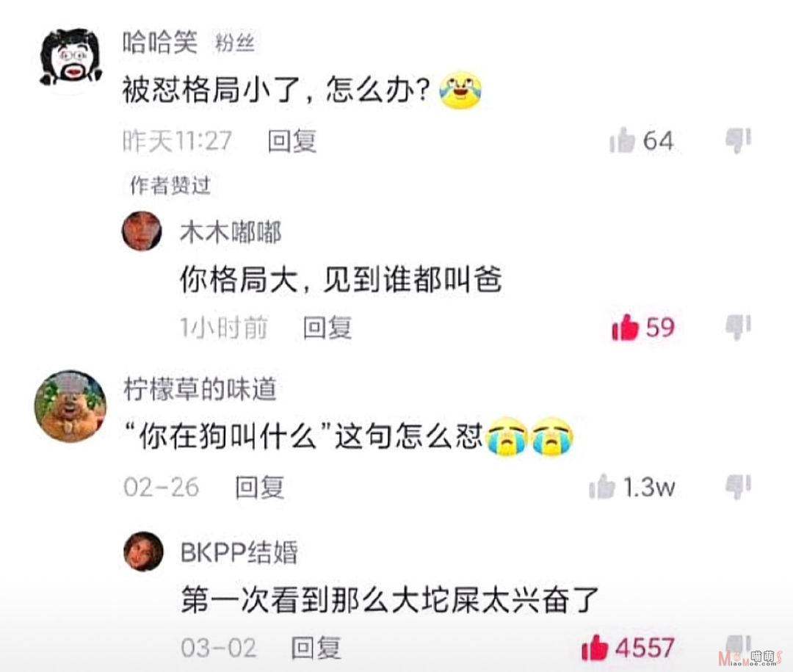This screenshot has height=672, width=793.
Task: Dislike 柠檬草的味道's comment
Action: 739,487
